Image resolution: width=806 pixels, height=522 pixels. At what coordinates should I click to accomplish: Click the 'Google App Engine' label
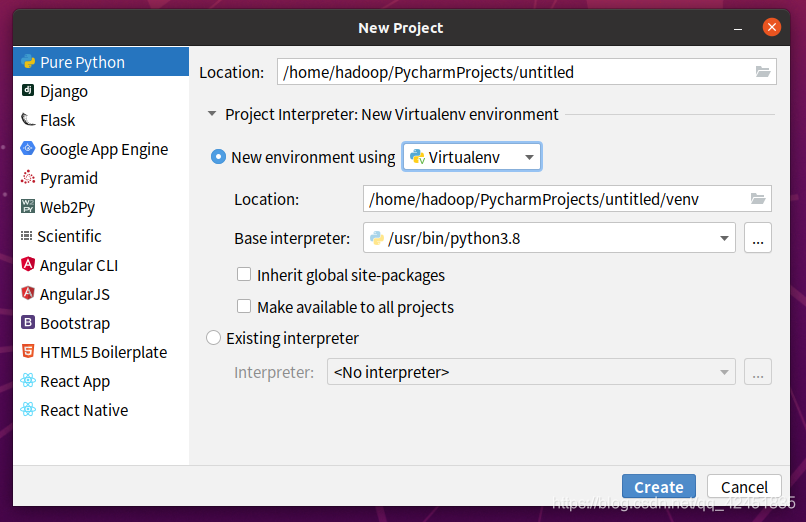click(x=104, y=150)
